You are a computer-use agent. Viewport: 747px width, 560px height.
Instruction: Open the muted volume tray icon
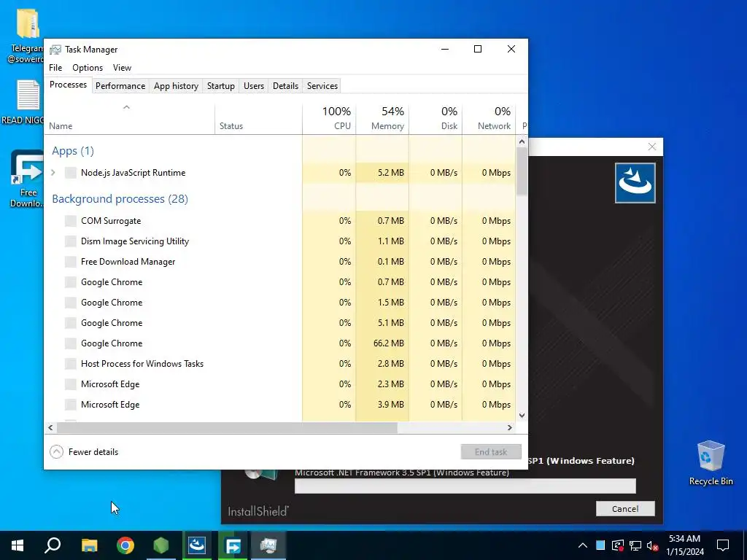[653, 545]
